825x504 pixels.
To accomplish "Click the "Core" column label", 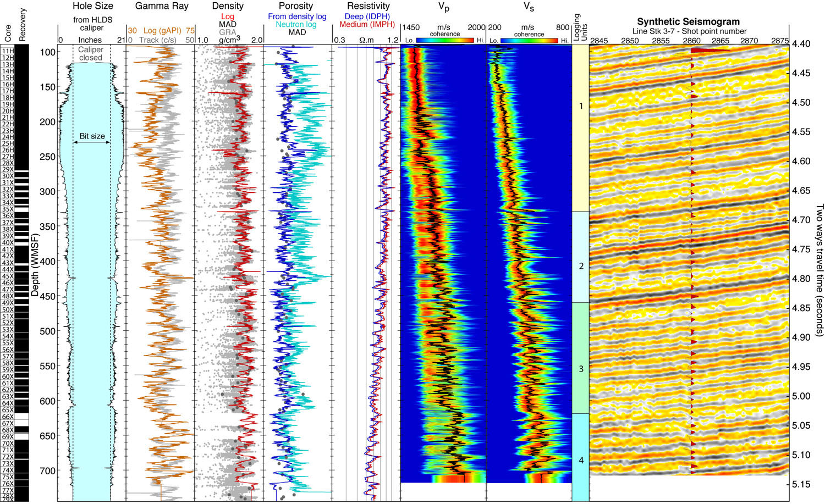I will pos(8,32).
